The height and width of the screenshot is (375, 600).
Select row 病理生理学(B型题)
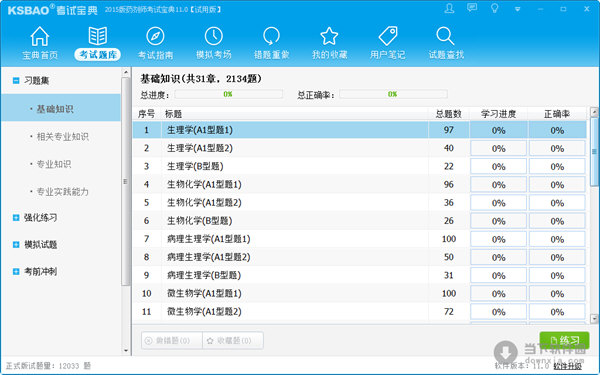pyautogui.click(x=359, y=275)
